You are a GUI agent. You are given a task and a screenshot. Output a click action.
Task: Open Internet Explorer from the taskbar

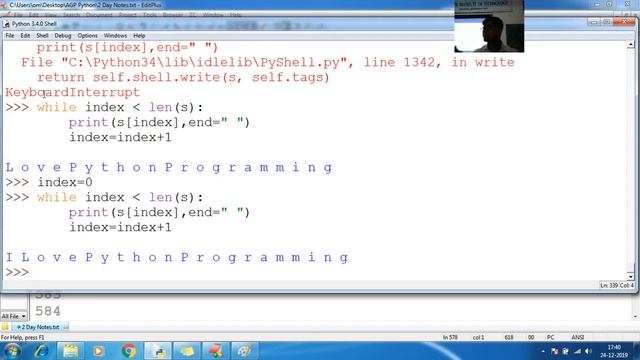tap(42, 351)
